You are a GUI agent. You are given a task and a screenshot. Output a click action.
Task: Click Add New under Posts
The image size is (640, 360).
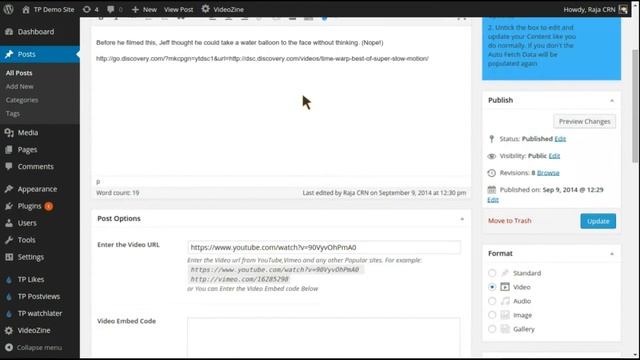[20, 86]
